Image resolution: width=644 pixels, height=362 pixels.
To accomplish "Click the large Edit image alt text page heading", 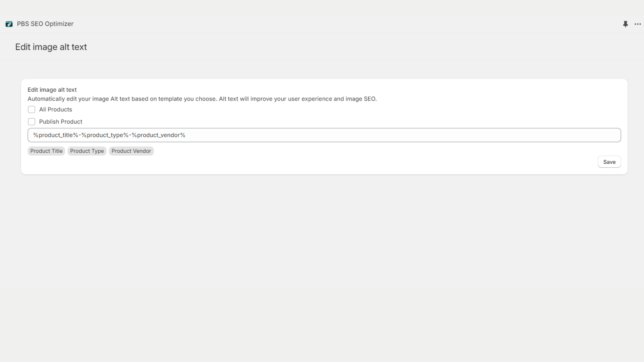I will (x=51, y=47).
